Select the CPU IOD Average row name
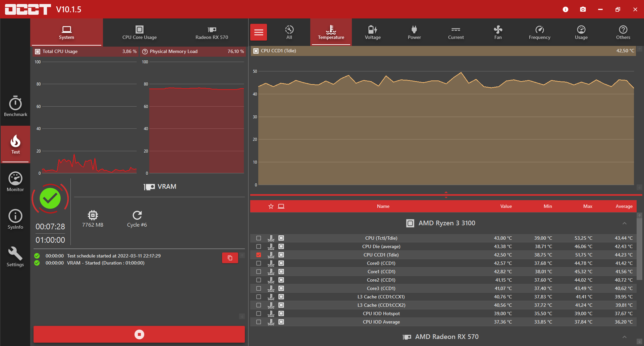The image size is (644, 346). coord(381,322)
